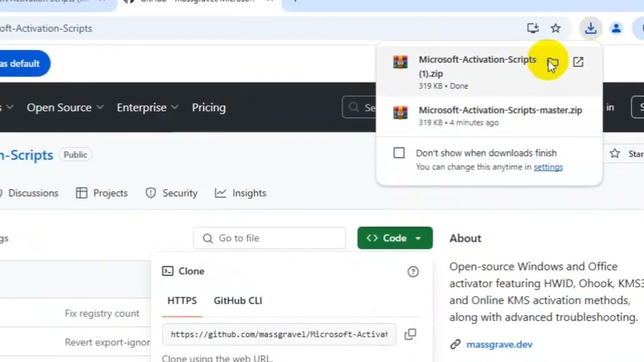Open the Chrome profile avatar
This screenshot has width=644, height=362.
[x=616, y=28]
